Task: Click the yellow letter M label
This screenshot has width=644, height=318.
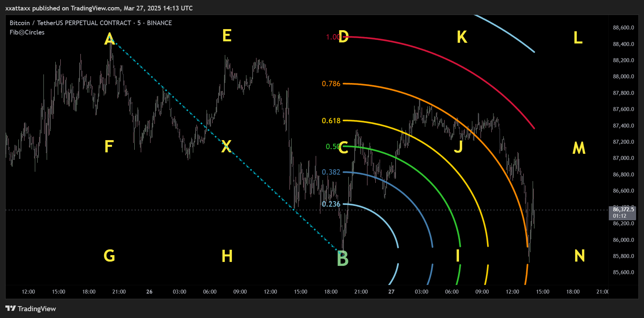Action: click(579, 148)
